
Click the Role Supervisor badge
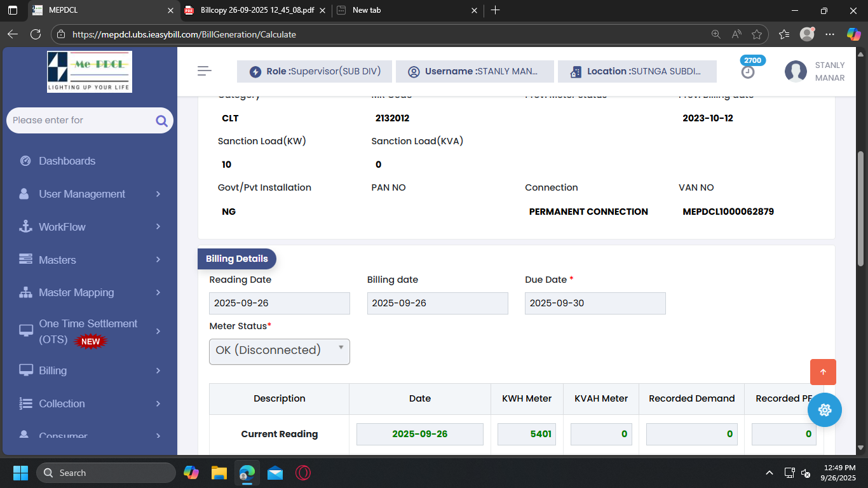click(x=315, y=72)
